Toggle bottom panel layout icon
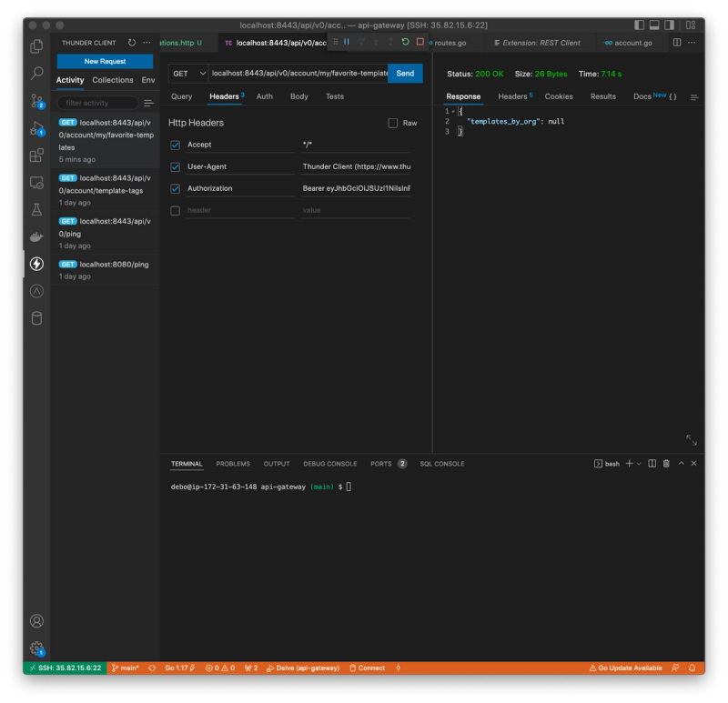The width and height of the screenshot is (728, 703). pyautogui.click(x=654, y=25)
